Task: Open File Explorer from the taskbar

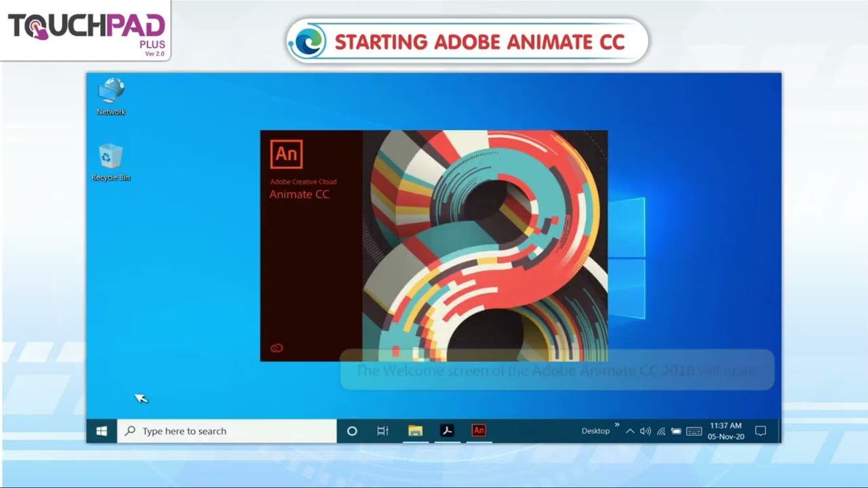Action: 415,431
